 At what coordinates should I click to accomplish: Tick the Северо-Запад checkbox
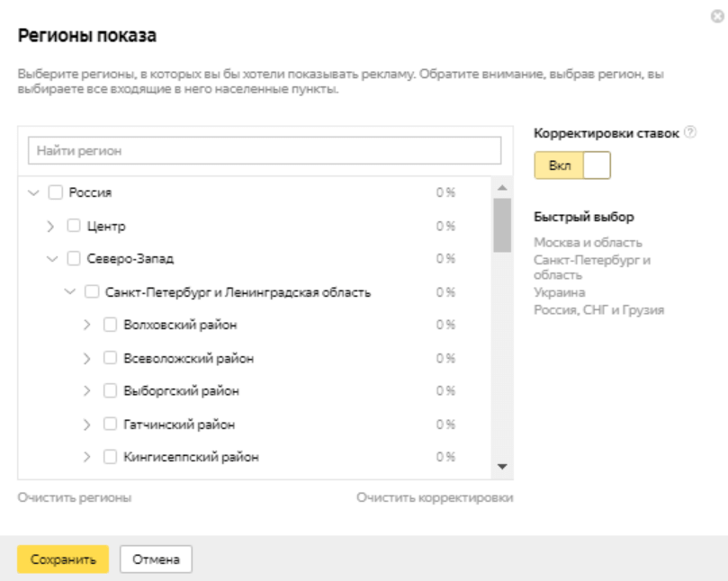tap(74, 259)
